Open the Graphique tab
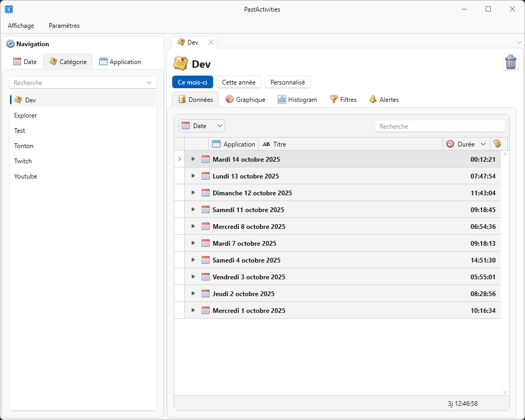The height and width of the screenshot is (420, 525). tap(245, 99)
